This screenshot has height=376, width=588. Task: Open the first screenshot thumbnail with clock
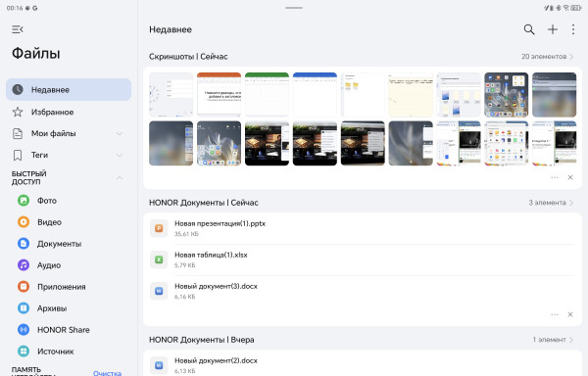[x=171, y=95]
